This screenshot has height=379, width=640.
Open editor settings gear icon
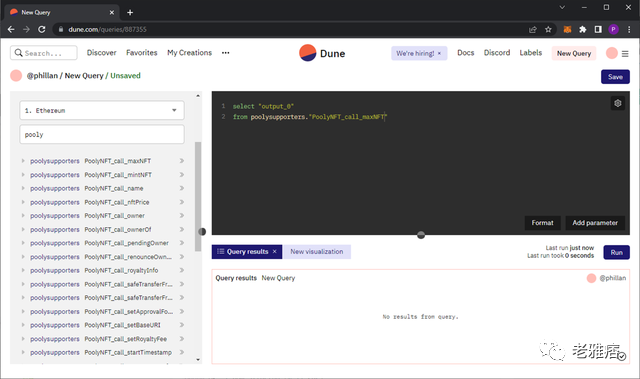[618, 103]
